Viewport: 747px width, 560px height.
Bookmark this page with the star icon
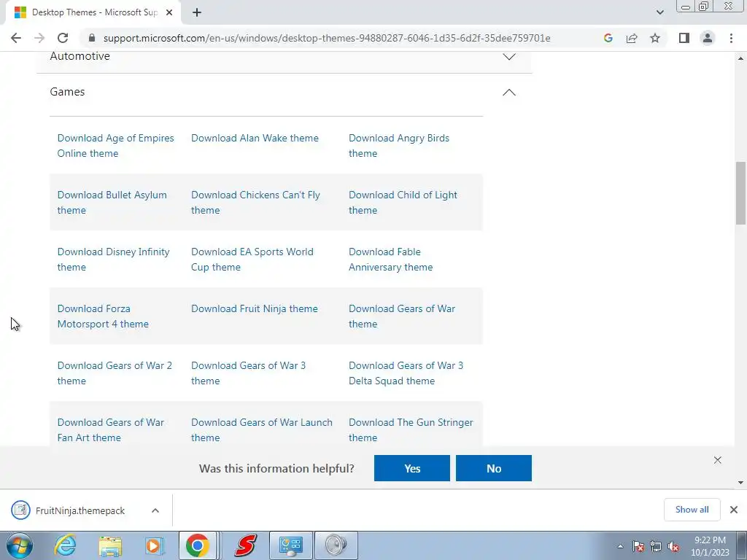tap(655, 38)
